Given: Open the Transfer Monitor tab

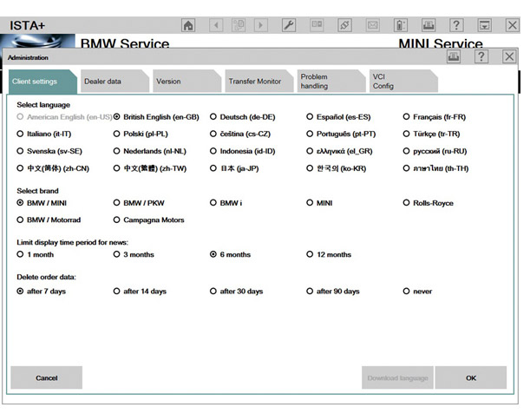Looking at the screenshot, I should click(254, 82).
